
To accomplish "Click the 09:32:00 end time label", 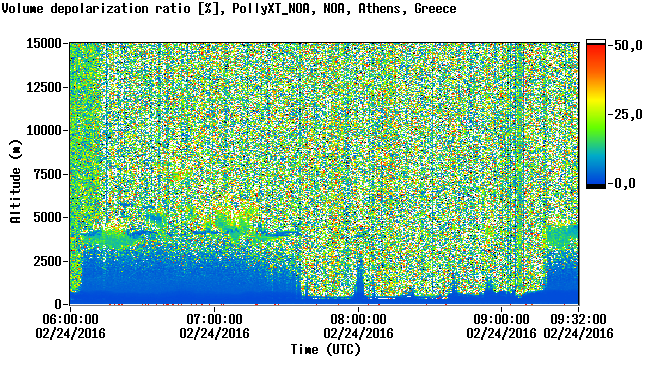I will coord(578,319).
